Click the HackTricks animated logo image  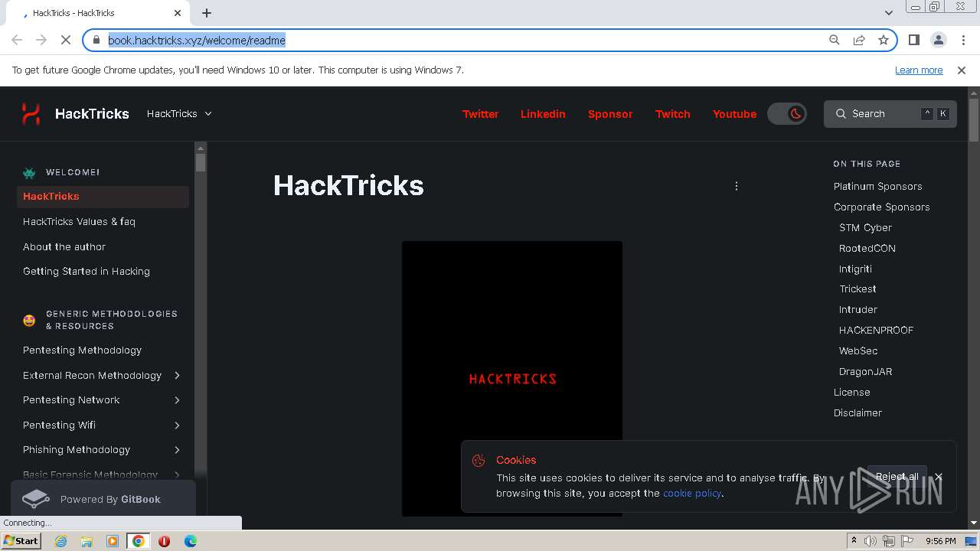tap(512, 379)
